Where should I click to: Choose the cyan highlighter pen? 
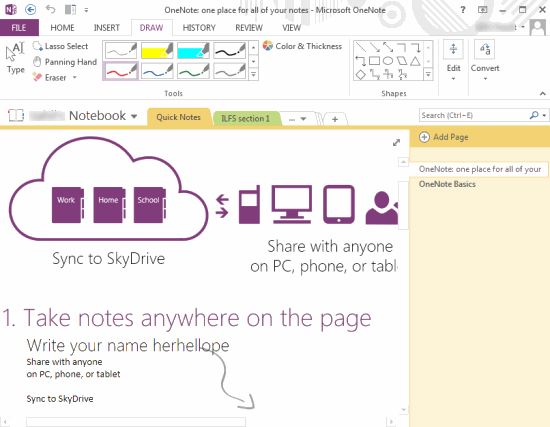coord(193,50)
